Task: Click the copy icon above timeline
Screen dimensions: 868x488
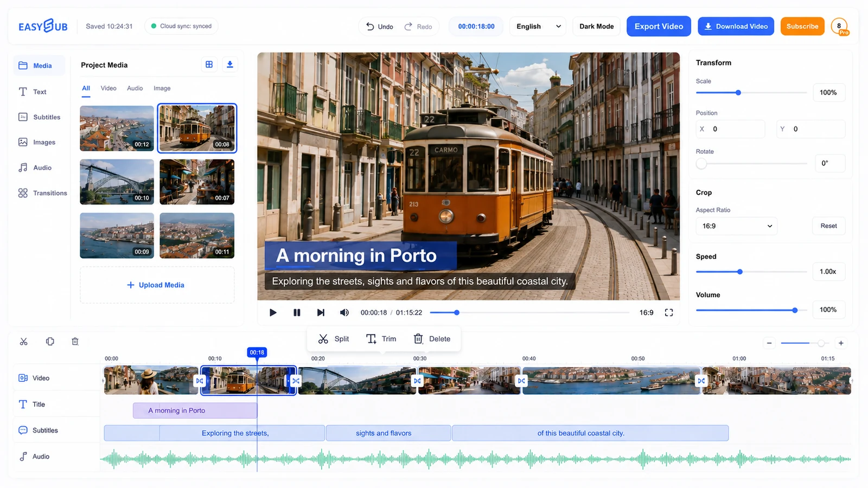Action: [50, 342]
